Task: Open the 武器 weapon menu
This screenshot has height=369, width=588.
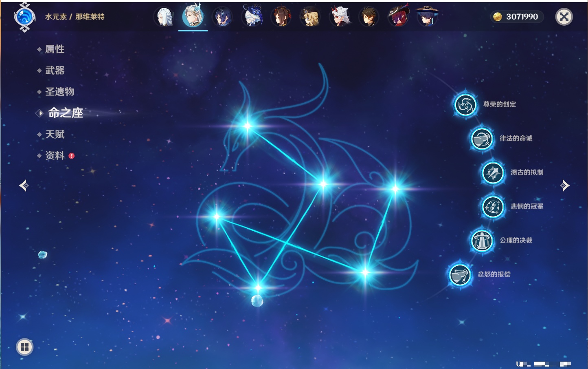Action: [55, 71]
